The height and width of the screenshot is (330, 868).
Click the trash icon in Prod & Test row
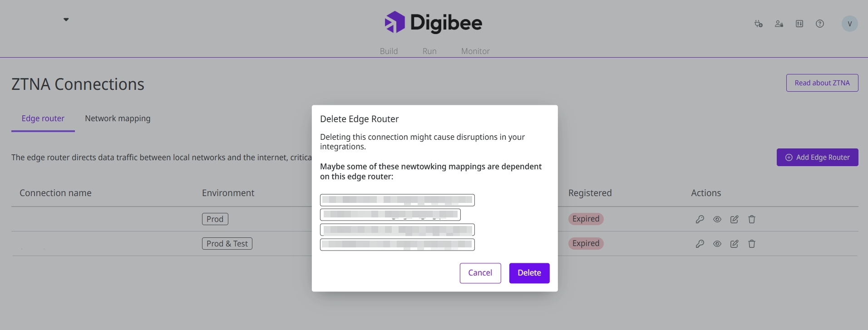[752, 244]
